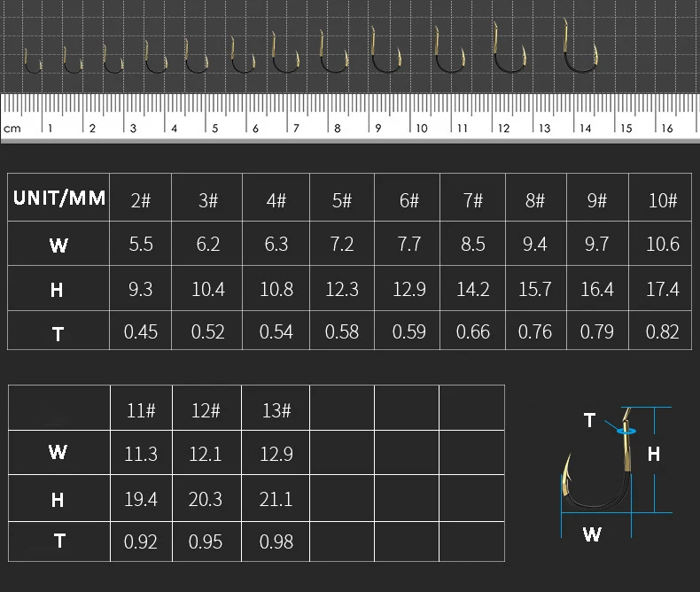Click T thickness value 0.95 for 12#
Image resolution: width=700 pixels, height=592 pixels.
206,541
